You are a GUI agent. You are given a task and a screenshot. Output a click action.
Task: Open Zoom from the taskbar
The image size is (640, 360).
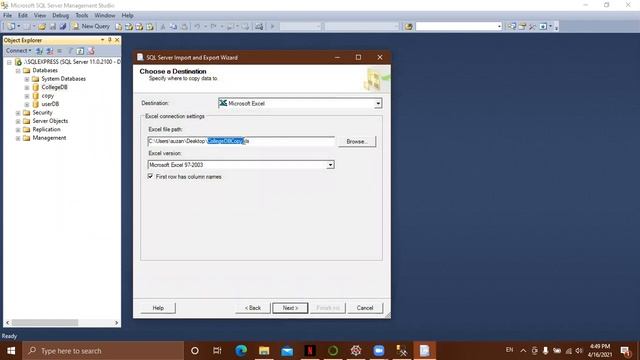coord(379,351)
